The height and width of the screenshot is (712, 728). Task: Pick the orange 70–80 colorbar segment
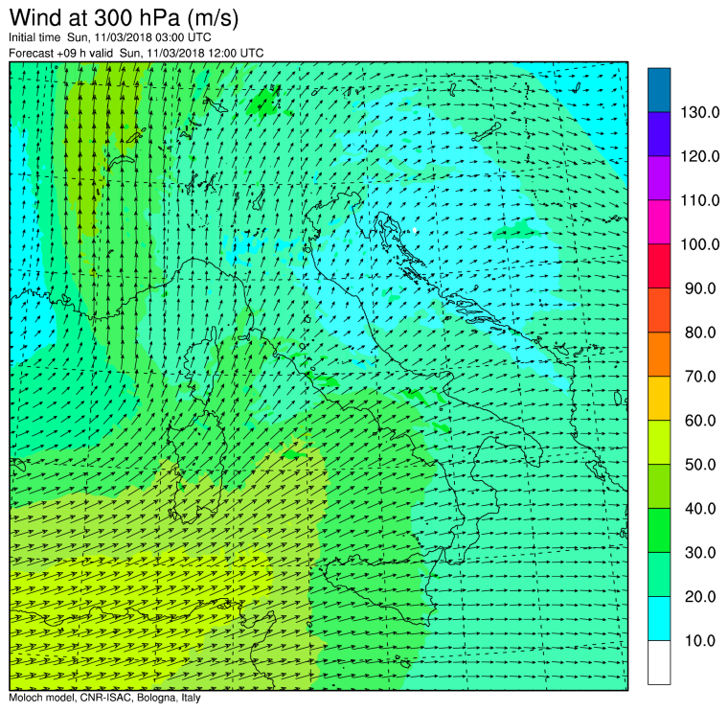(x=659, y=354)
